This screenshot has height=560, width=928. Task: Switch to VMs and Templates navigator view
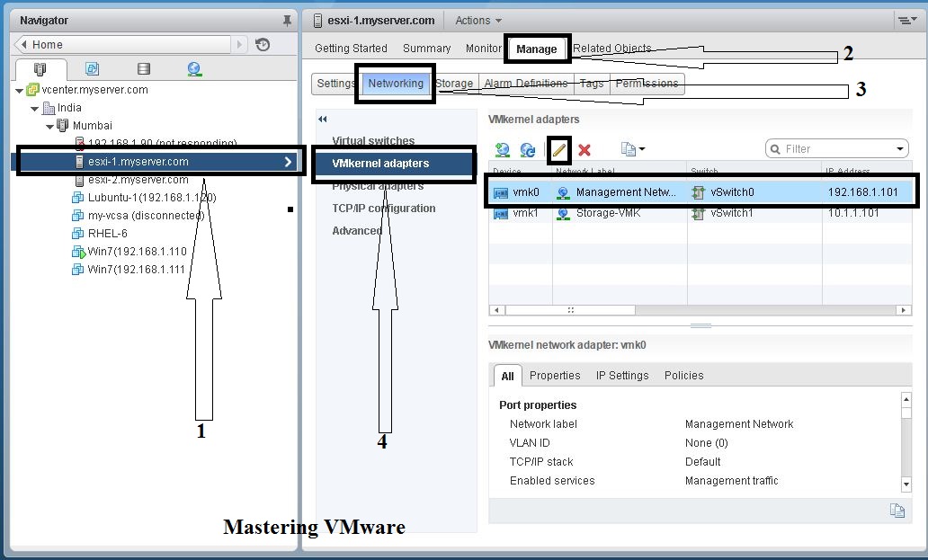pyautogui.click(x=93, y=68)
